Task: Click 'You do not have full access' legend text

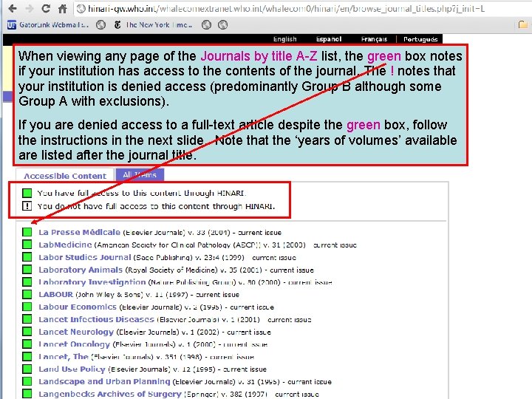Action: tap(156, 206)
